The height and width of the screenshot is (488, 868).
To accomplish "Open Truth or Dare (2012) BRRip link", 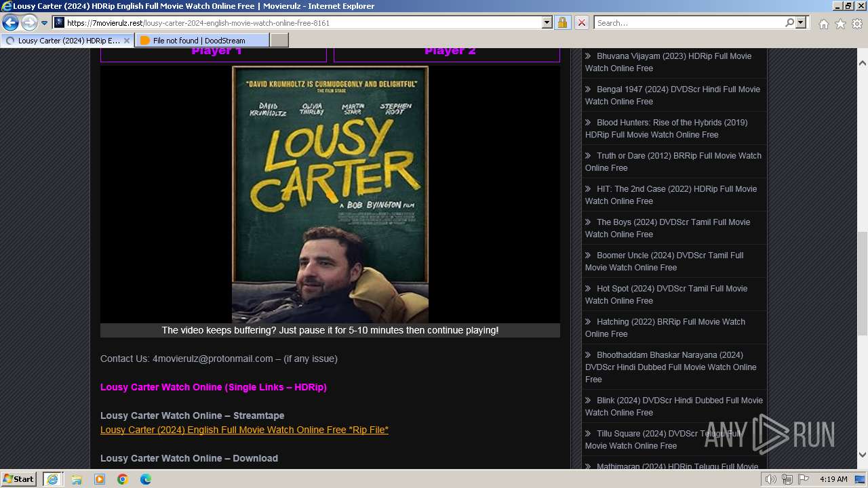I will coord(673,162).
